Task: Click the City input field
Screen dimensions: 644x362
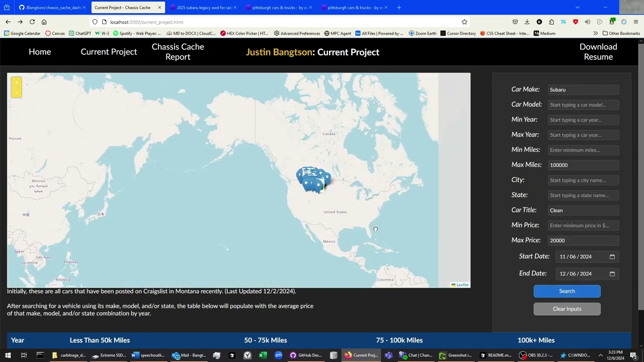Action: [583, 180]
